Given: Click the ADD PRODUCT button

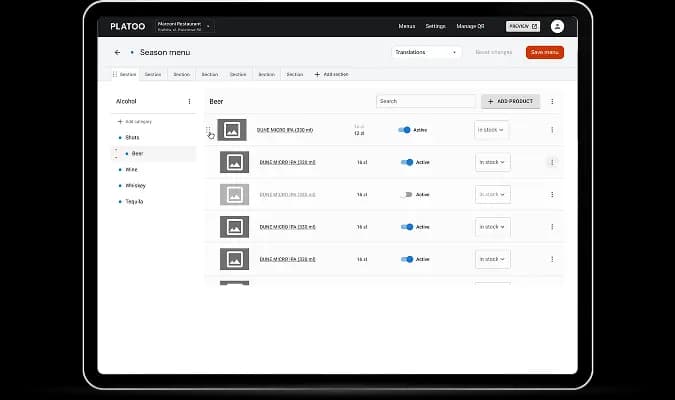Looking at the screenshot, I should [x=510, y=101].
